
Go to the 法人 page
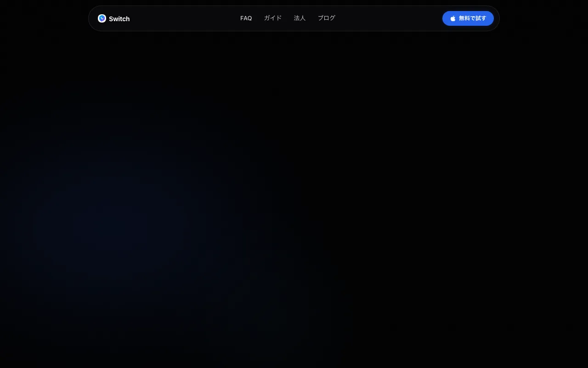point(300,18)
